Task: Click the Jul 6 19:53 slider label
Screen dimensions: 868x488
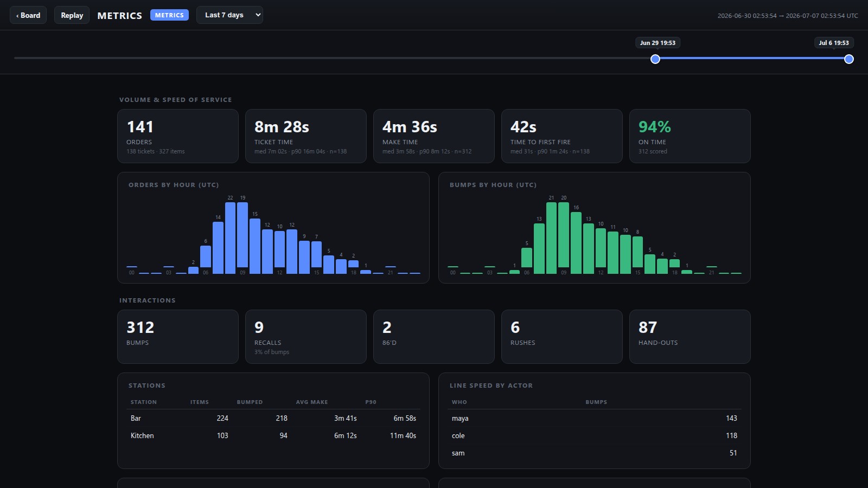Action: point(834,43)
